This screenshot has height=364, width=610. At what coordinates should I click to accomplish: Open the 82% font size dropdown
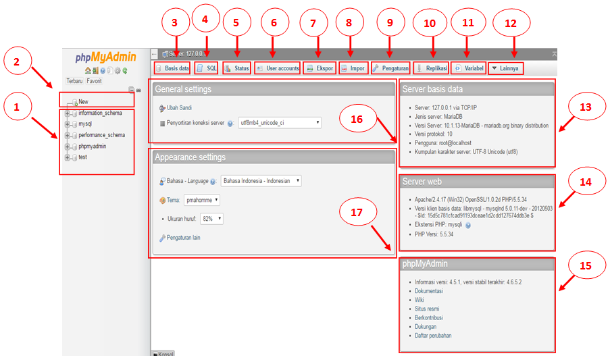211,219
